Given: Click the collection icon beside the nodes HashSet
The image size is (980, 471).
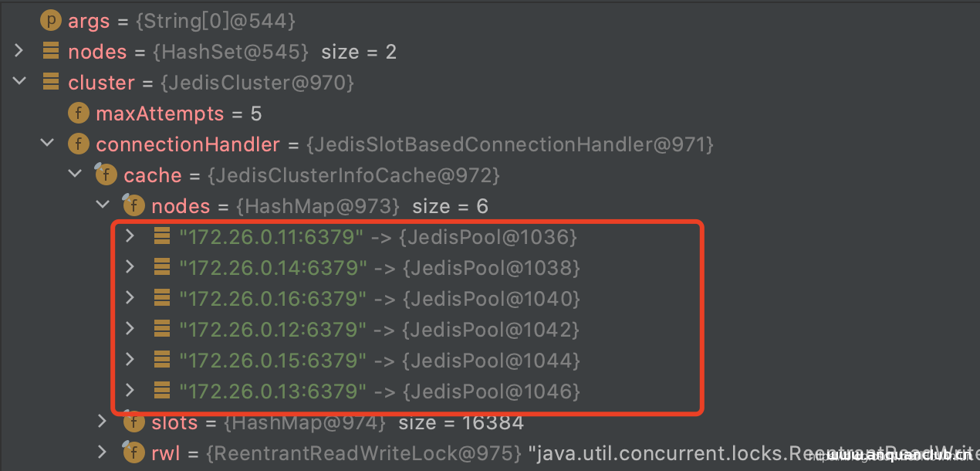Looking at the screenshot, I should (50, 51).
